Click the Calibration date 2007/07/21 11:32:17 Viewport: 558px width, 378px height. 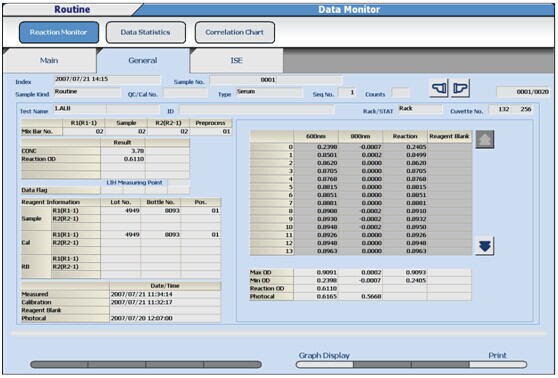coord(165,302)
